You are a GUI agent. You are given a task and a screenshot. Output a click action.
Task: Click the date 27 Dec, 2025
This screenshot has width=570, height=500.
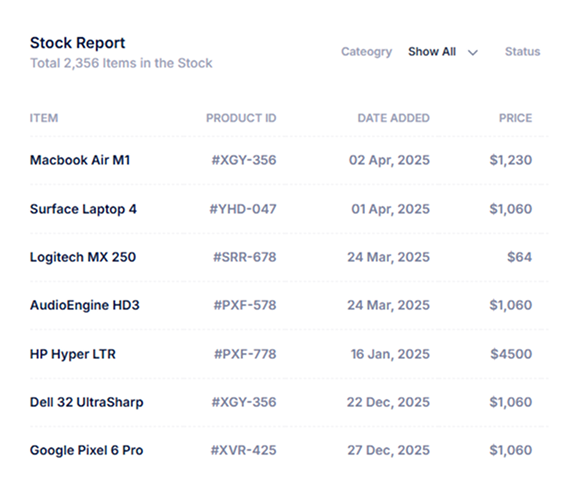click(x=389, y=450)
